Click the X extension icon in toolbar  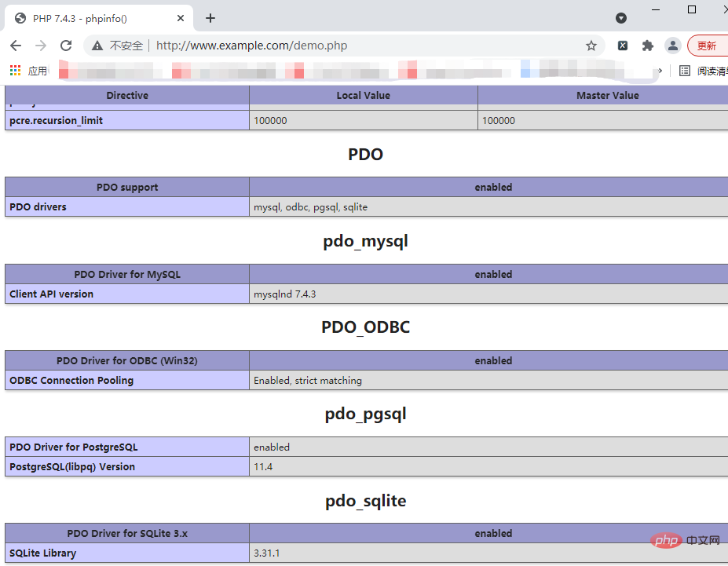623,46
